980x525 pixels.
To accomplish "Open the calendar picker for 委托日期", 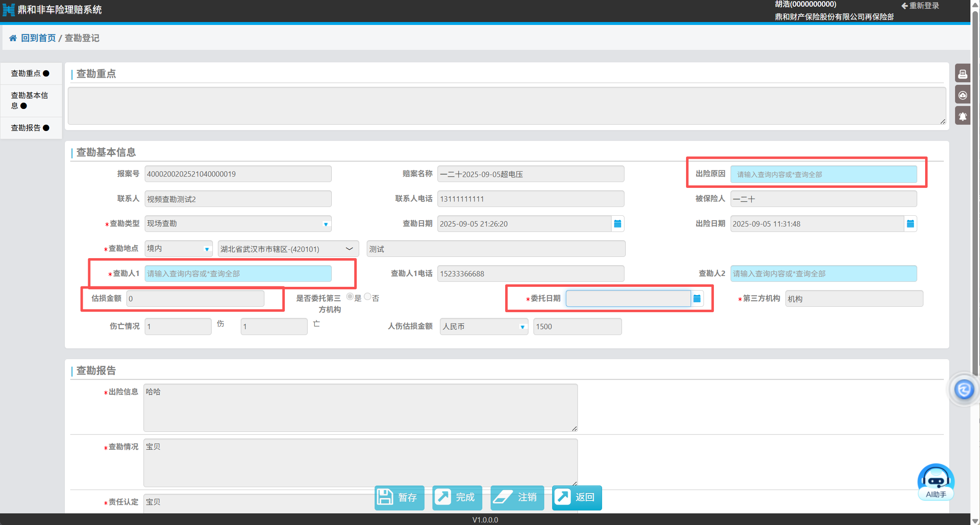I will [697, 298].
